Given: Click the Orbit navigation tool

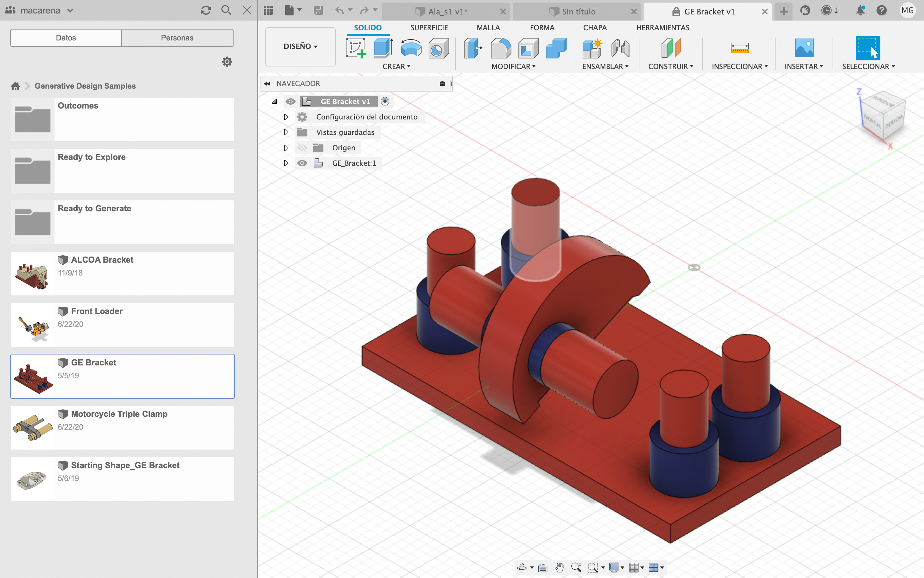Looking at the screenshot, I should [522, 568].
